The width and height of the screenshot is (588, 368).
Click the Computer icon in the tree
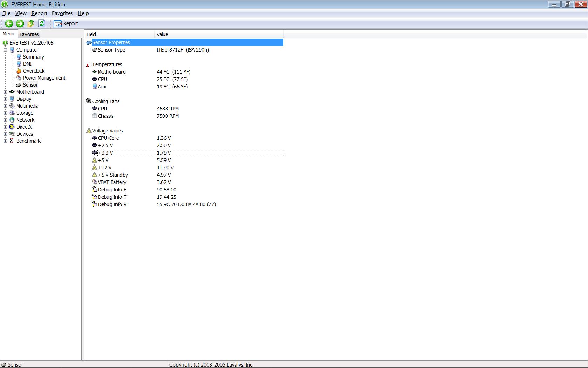[12, 50]
